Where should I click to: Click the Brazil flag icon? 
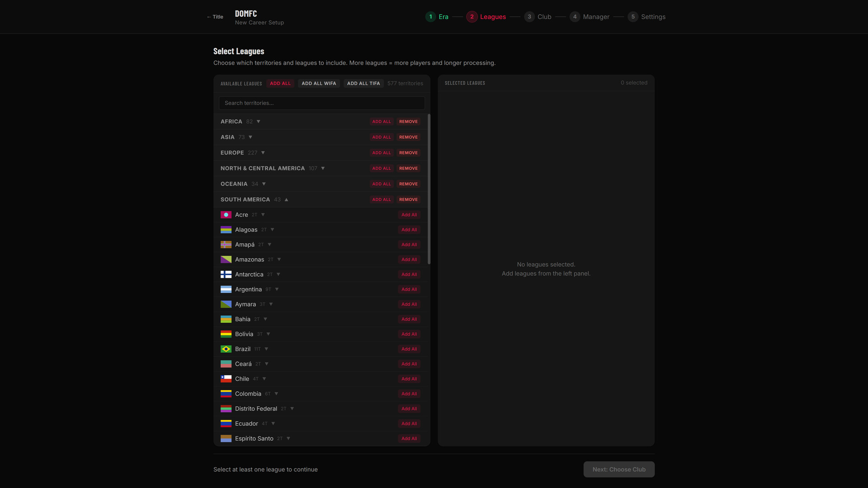click(226, 349)
